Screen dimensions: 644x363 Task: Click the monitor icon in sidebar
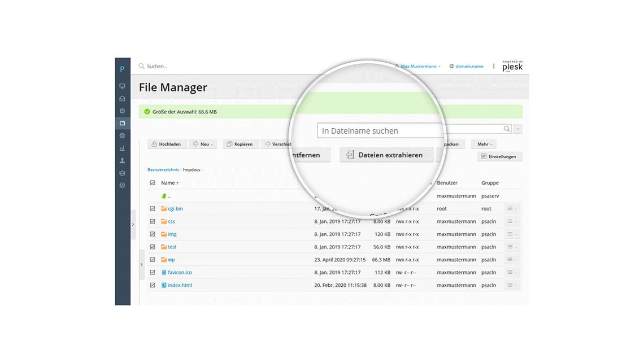point(122,86)
